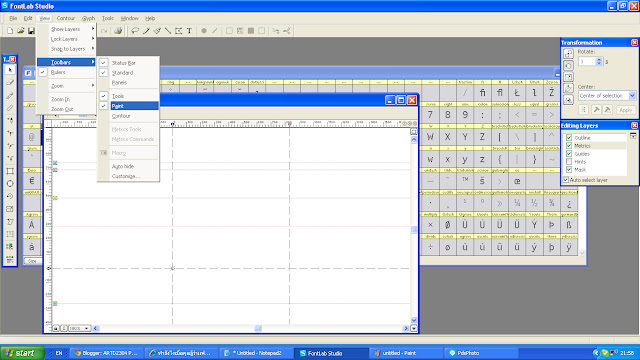Click the Windows start button
Viewport: 640px width, 360px height.
[22, 353]
